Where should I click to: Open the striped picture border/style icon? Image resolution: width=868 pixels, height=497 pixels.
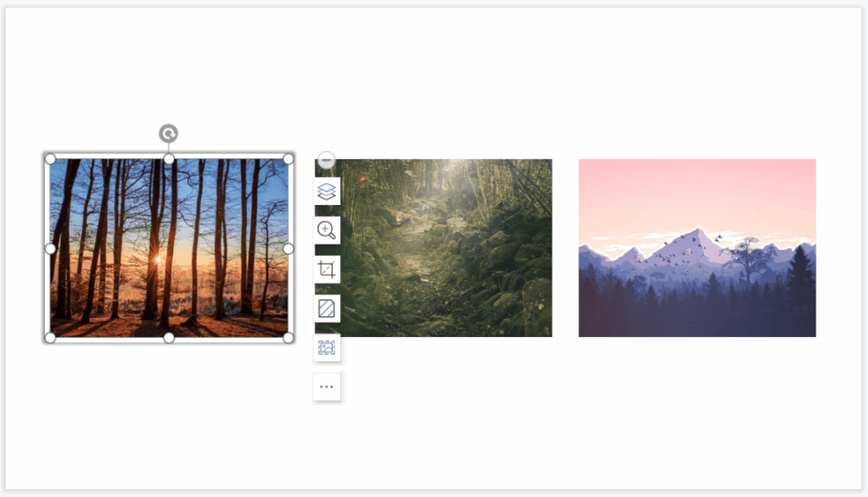327,308
